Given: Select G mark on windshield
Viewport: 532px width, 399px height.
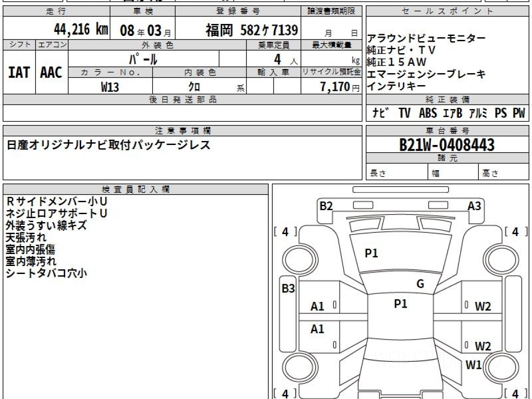Looking at the screenshot, I should click(x=420, y=284).
